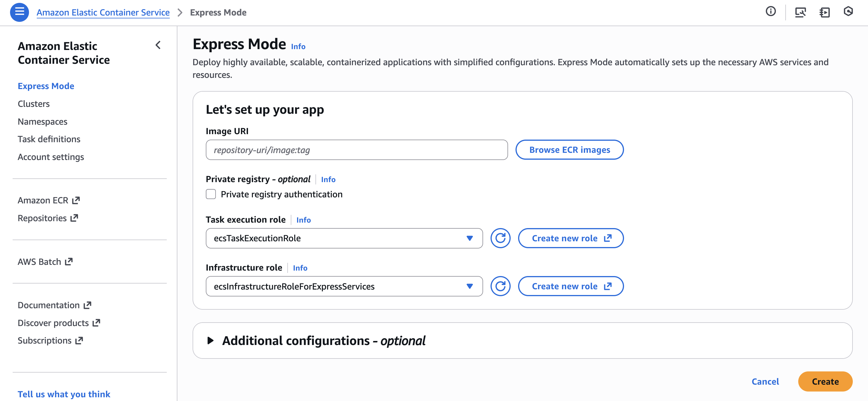Open the Infrastructure role dropdown

[344, 286]
